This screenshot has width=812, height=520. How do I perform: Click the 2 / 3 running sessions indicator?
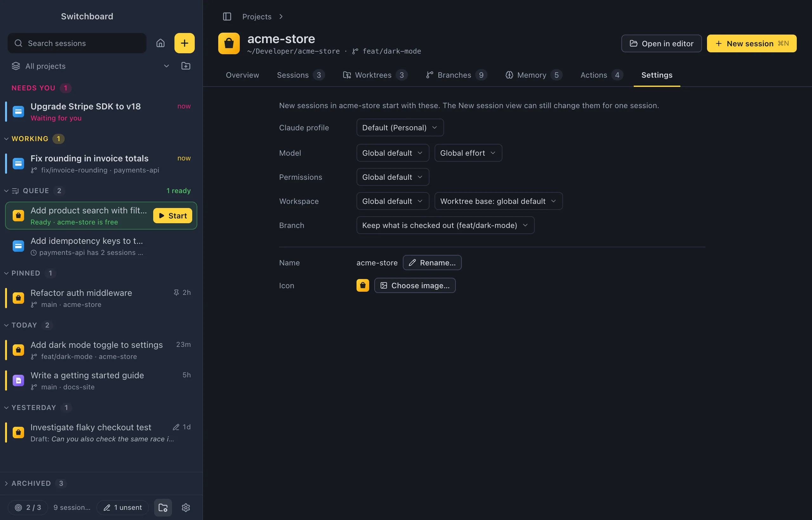[x=28, y=508]
